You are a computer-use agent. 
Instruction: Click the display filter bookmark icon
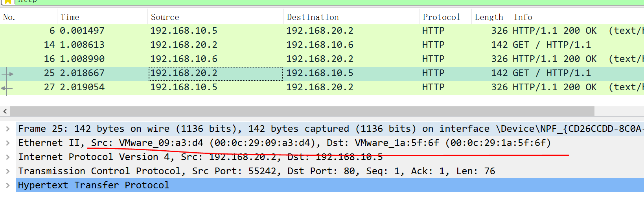[7, 2]
